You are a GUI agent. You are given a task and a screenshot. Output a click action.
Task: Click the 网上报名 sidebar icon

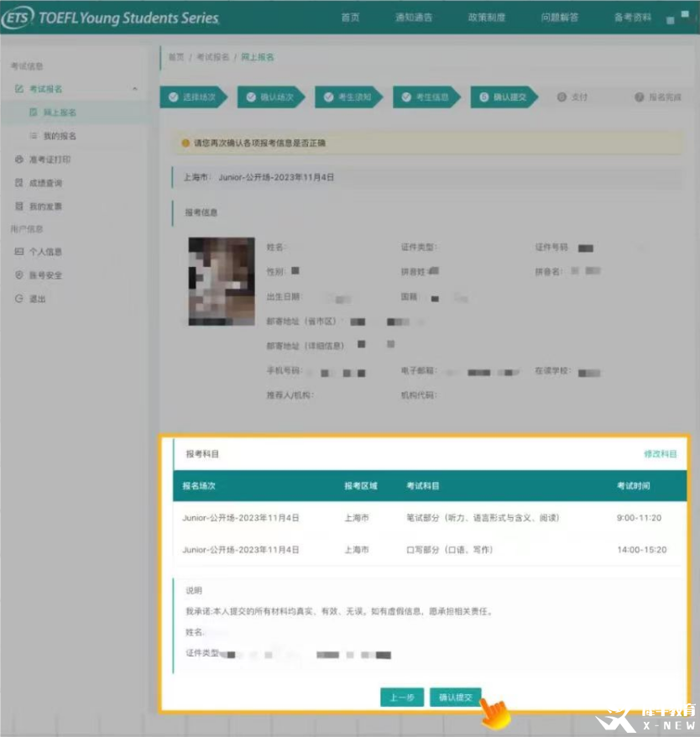click(x=34, y=112)
